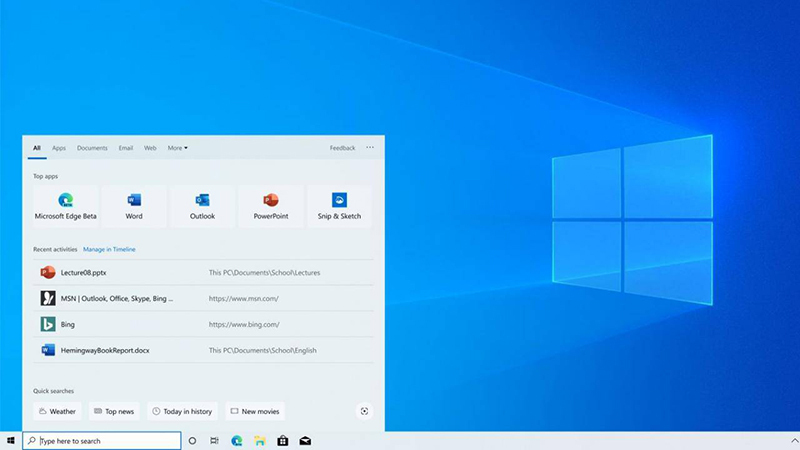The width and height of the screenshot is (800, 450).
Task: Click the Feedback button
Action: tap(342, 148)
